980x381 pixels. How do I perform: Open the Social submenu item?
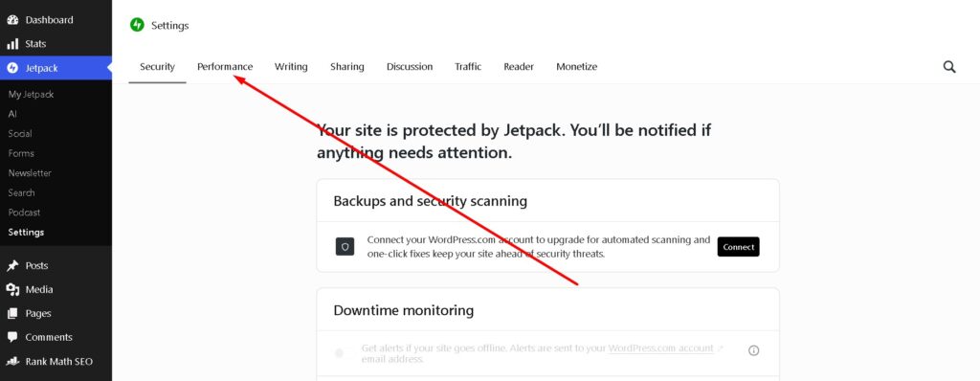(x=20, y=134)
